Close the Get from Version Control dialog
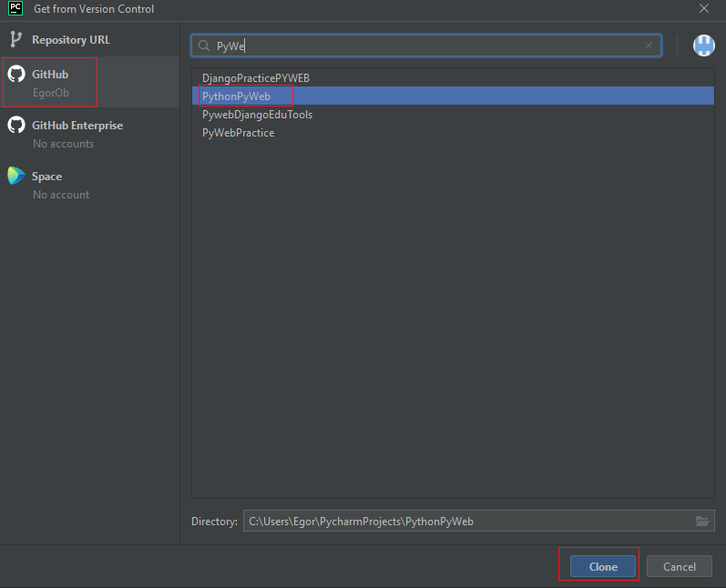This screenshot has width=726, height=588. (x=704, y=8)
